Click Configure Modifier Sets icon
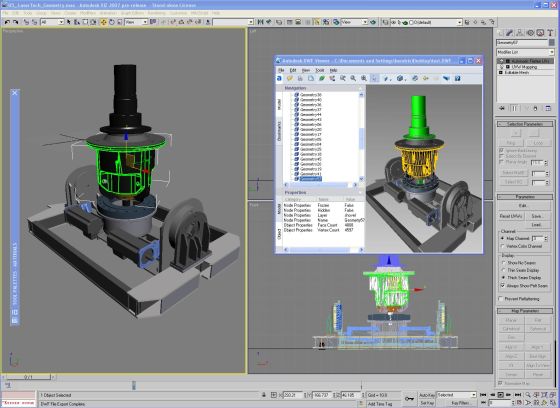 [548, 108]
